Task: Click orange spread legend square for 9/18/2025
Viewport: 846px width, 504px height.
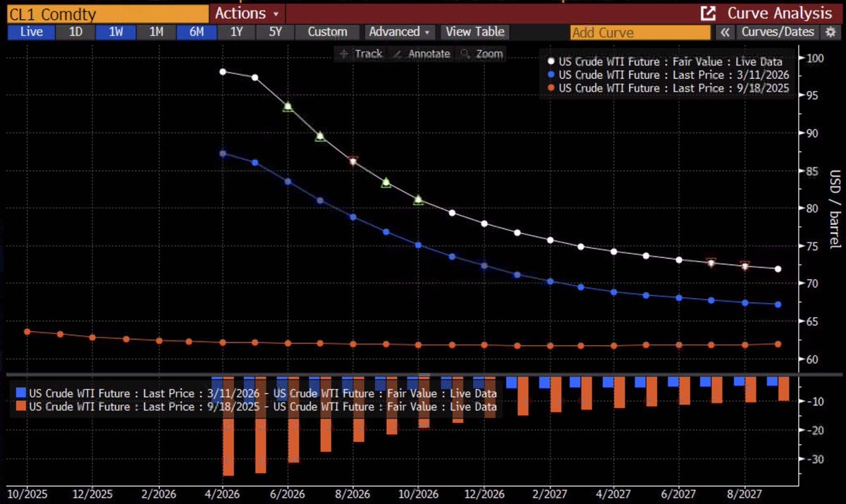Action: pos(21,407)
